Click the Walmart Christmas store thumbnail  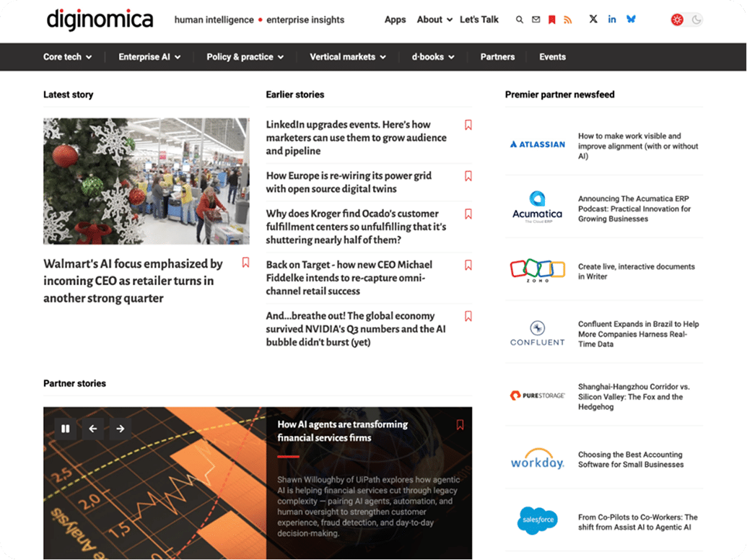click(x=146, y=181)
